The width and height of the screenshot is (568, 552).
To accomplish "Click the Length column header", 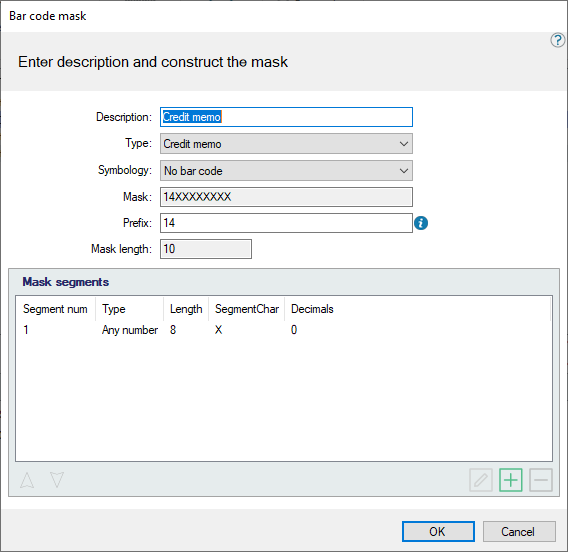I will tap(186, 309).
